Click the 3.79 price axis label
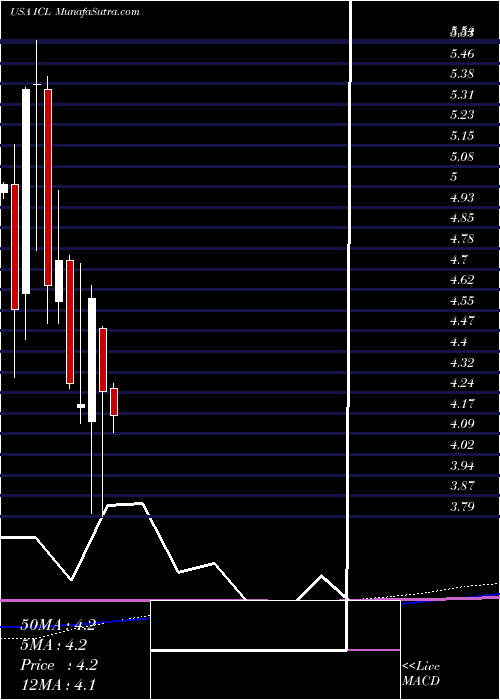The image size is (500, 700). click(462, 507)
